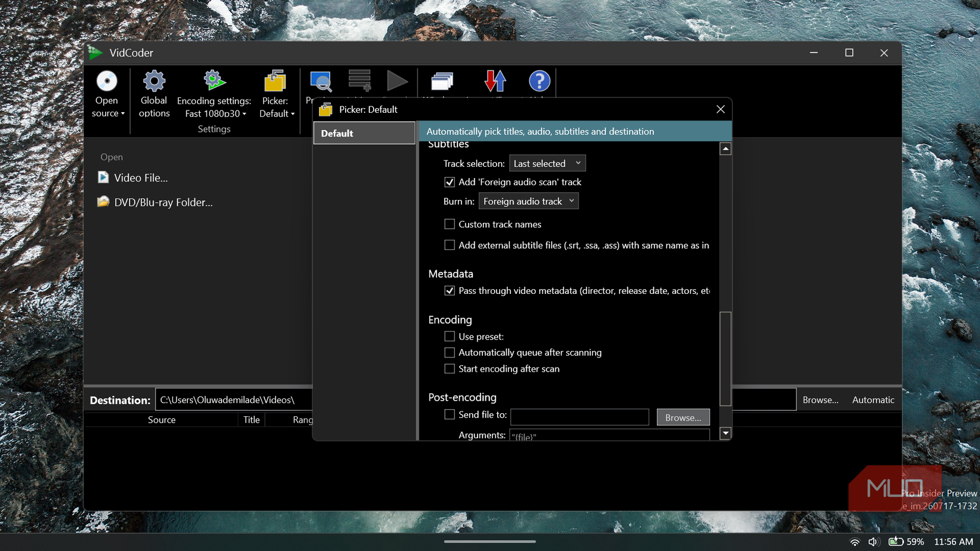The height and width of the screenshot is (551, 980).
Task: Expand the Picker: Default dropdown
Action: 293,114
